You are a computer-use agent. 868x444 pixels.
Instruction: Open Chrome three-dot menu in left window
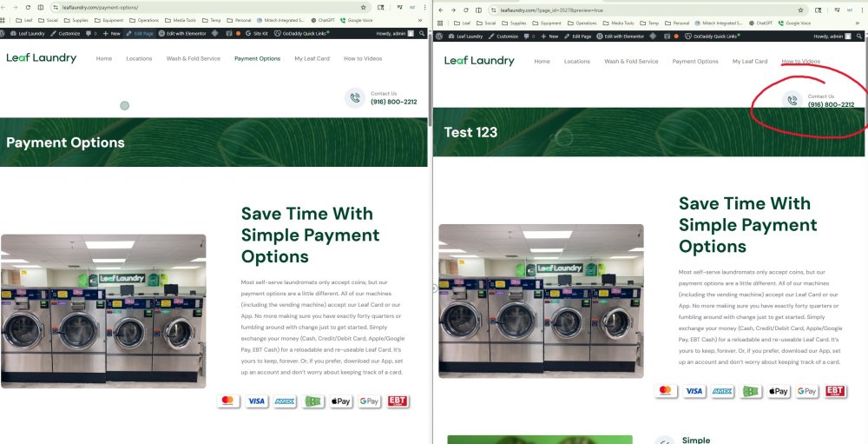[x=425, y=7]
